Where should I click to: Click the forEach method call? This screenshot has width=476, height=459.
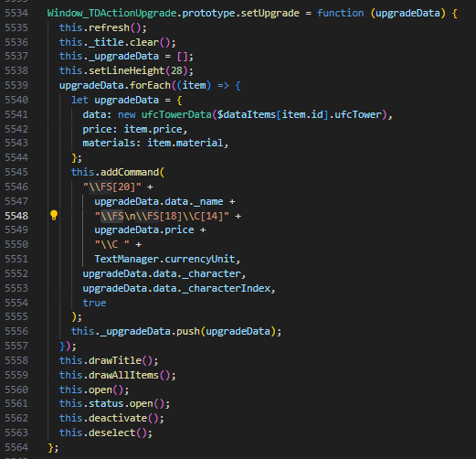(x=150, y=85)
